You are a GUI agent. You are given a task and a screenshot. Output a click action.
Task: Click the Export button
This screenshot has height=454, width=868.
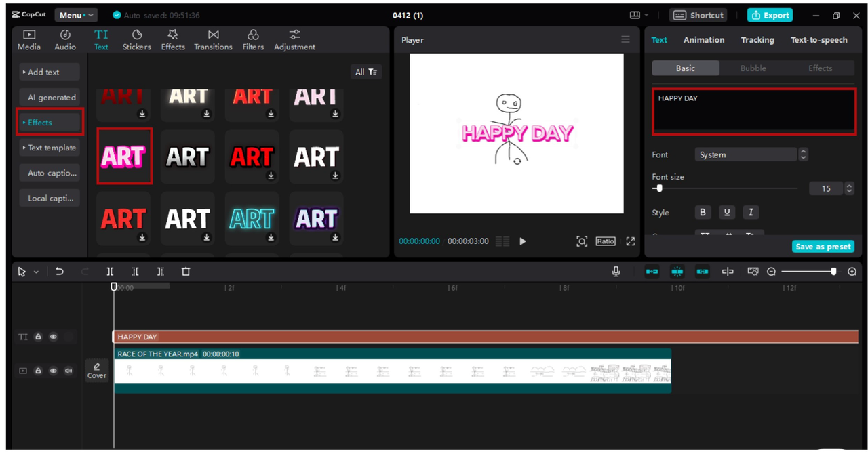click(770, 15)
